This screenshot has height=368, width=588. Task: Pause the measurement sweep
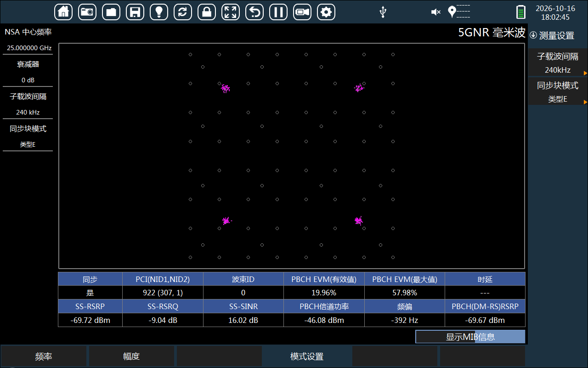pos(278,12)
